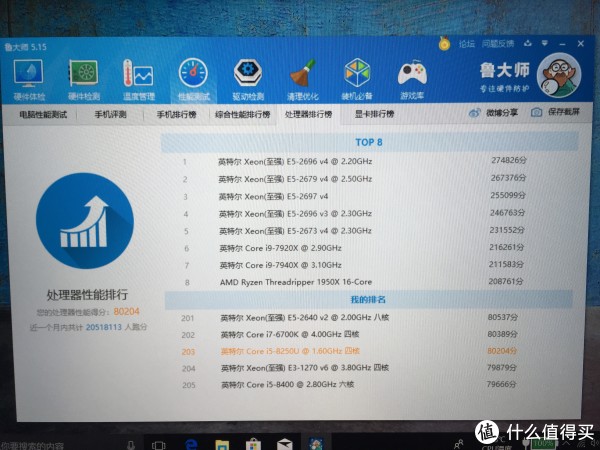
Task: Click the camera icon beside 保存截屏
Action: point(536,112)
